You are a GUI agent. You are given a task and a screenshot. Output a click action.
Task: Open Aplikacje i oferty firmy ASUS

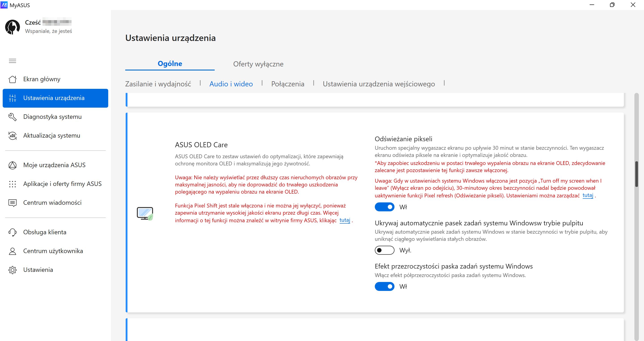coord(55,184)
